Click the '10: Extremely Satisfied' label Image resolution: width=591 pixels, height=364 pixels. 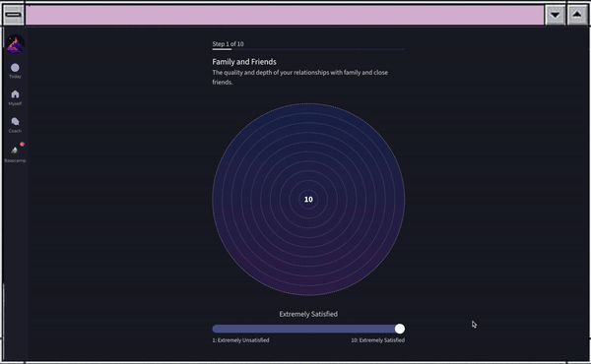pos(377,340)
